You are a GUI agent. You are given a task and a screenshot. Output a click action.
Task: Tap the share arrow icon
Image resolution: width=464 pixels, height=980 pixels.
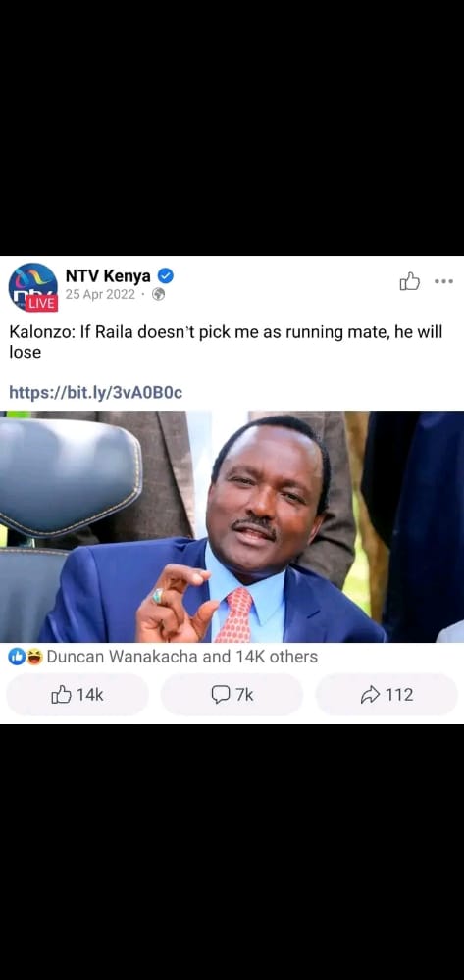pyautogui.click(x=370, y=695)
